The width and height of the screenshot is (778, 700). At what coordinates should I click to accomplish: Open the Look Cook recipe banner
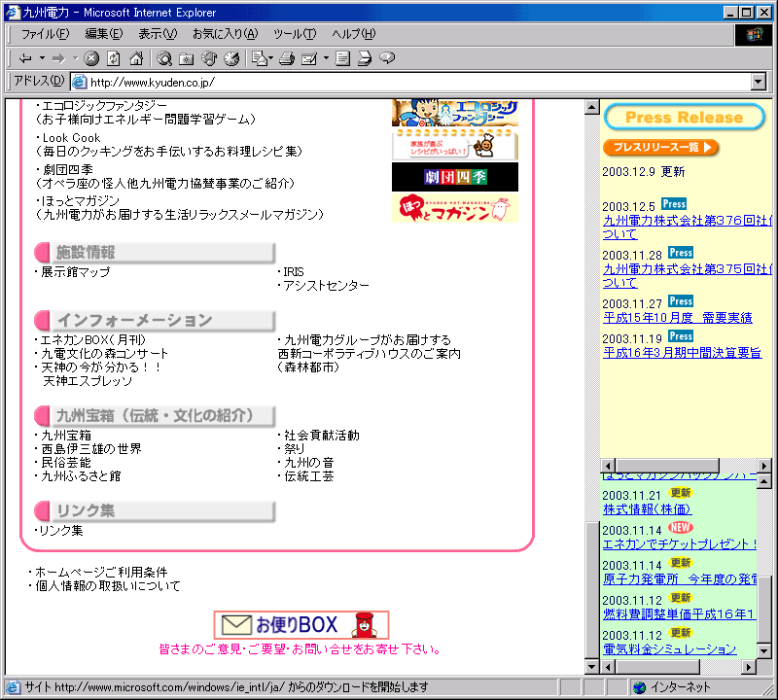[455, 145]
